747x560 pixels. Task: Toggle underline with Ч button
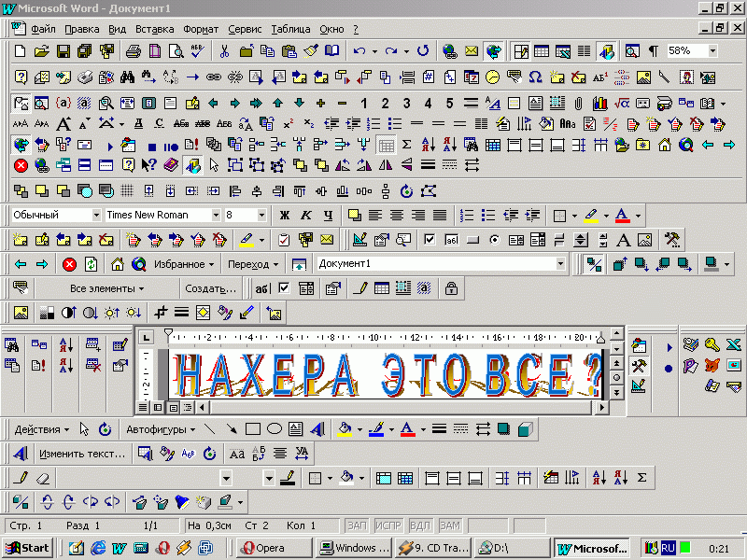pyautogui.click(x=327, y=216)
